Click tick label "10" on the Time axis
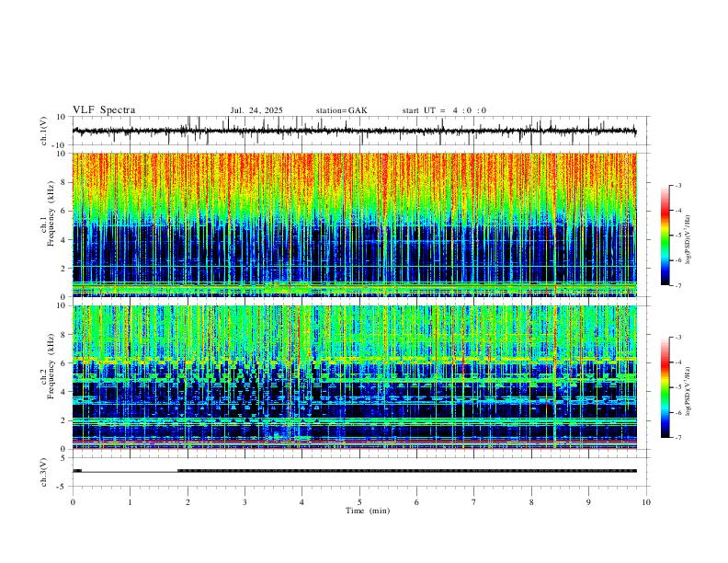Viewport: 728px width, 563px height. pyautogui.click(x=646, y=502)
